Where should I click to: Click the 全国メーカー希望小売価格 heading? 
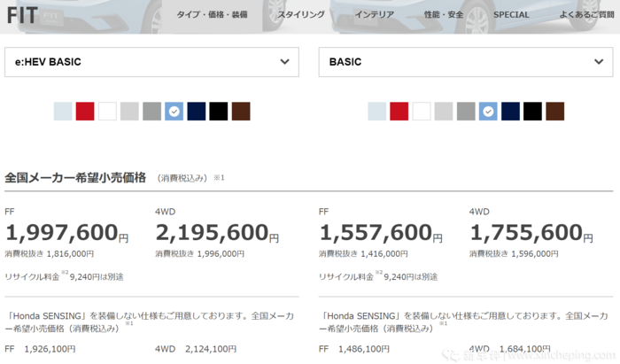tap(75, 177)
